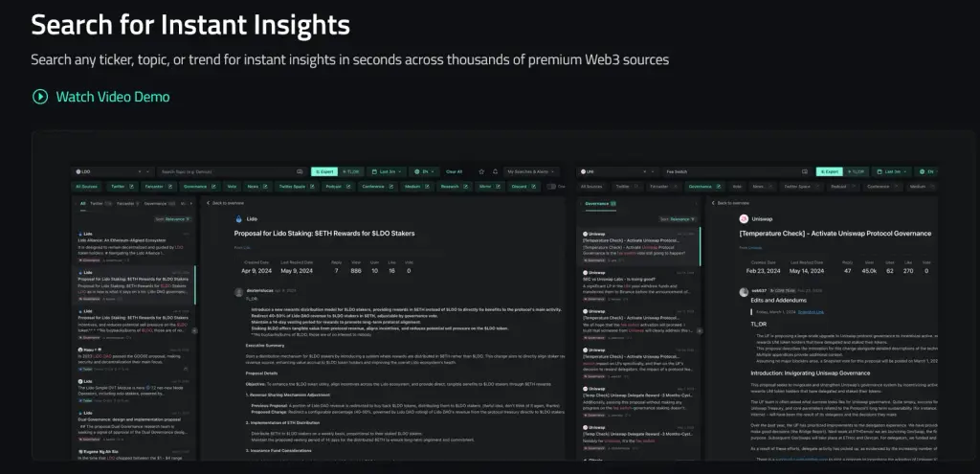The image size is (980, 474).
Task: Click the icon inside the Fee Switch field
Action: [807, 171]
